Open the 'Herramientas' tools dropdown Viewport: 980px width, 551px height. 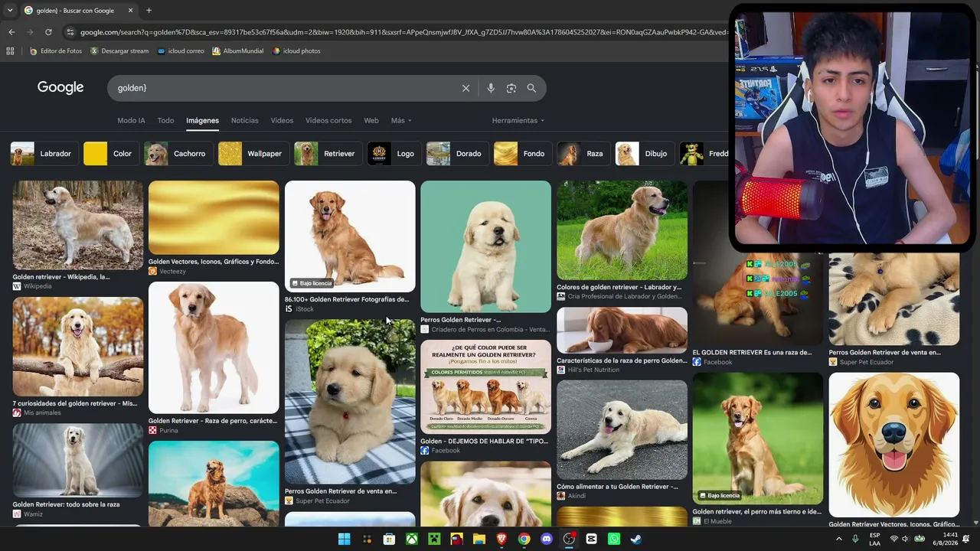[x=518, y=120]
